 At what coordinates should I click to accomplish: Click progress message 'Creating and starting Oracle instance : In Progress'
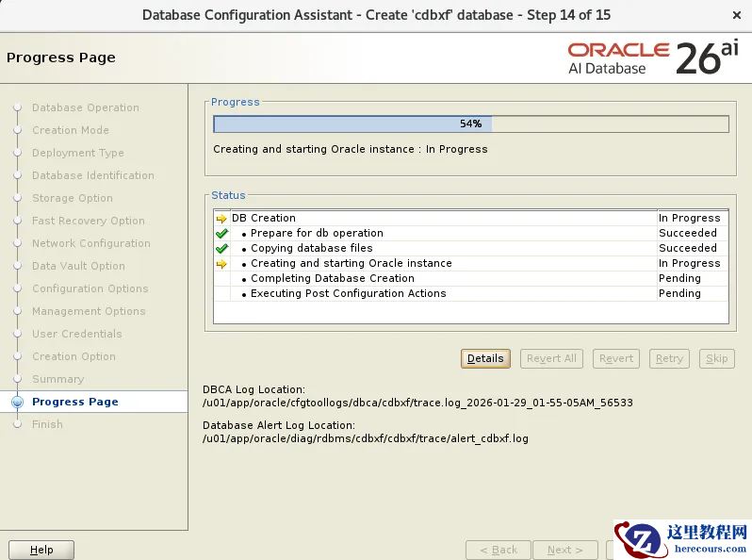351,149
